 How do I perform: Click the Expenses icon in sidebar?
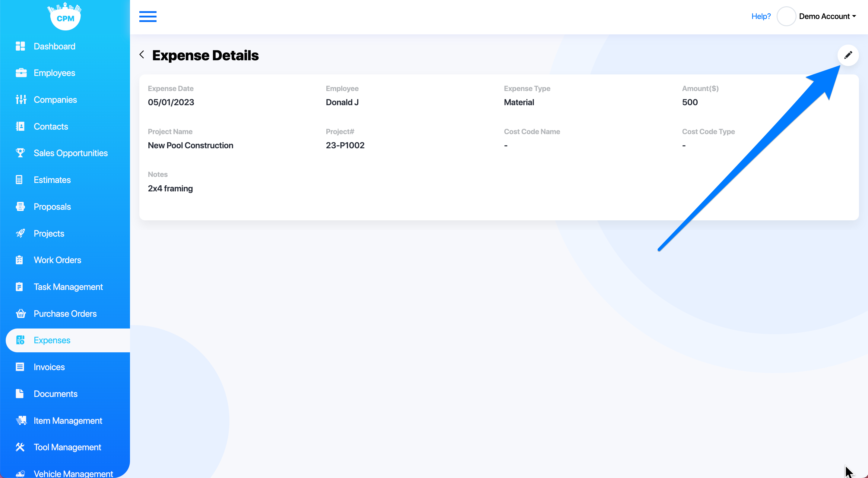click(x=21, y=340)
